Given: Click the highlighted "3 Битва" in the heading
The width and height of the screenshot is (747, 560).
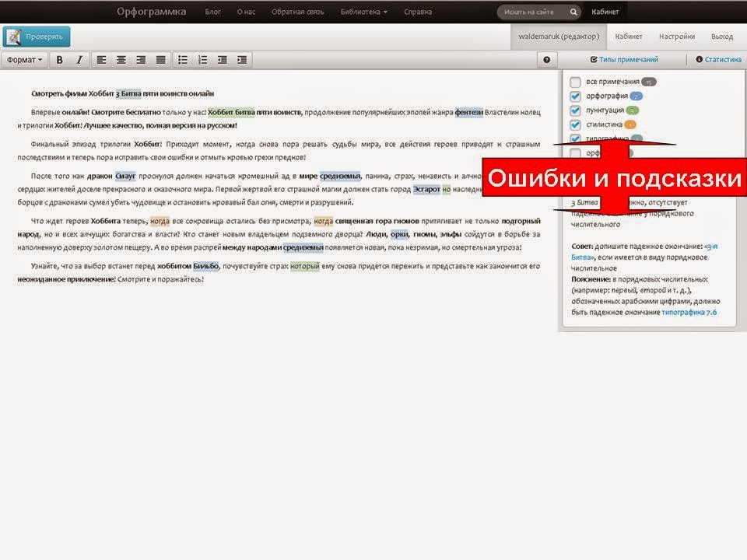Looking at the screenshot, I should (x=128, y=94).
